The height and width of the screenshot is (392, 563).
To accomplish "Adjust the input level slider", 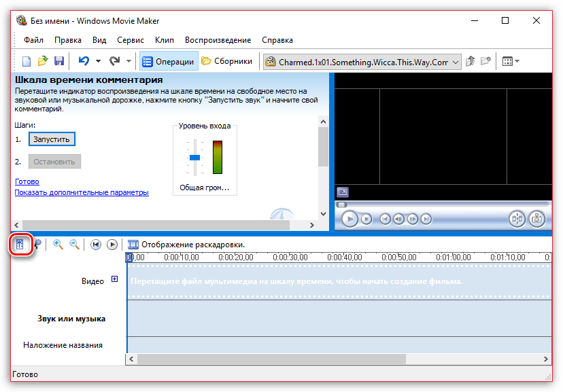I will click(x=194, y=158).
